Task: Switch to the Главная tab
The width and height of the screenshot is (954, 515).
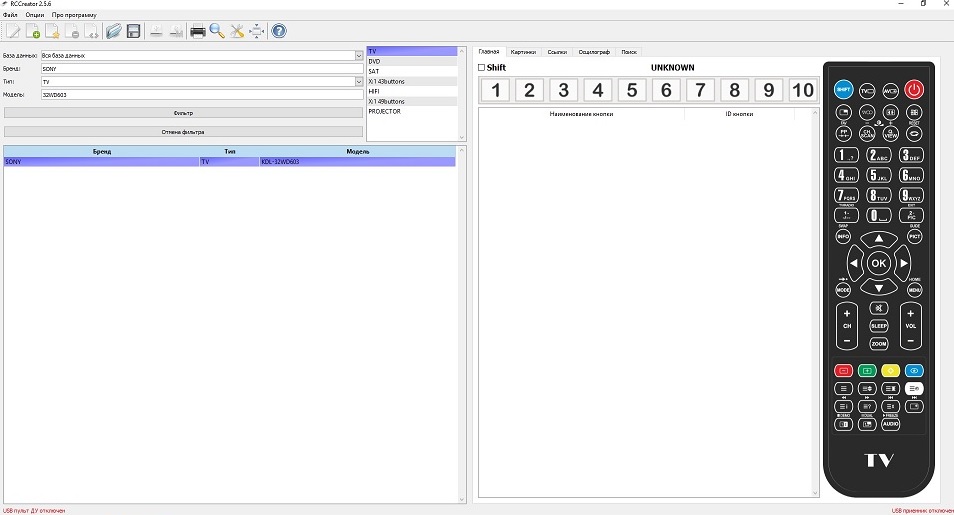Action: (489, 52)
